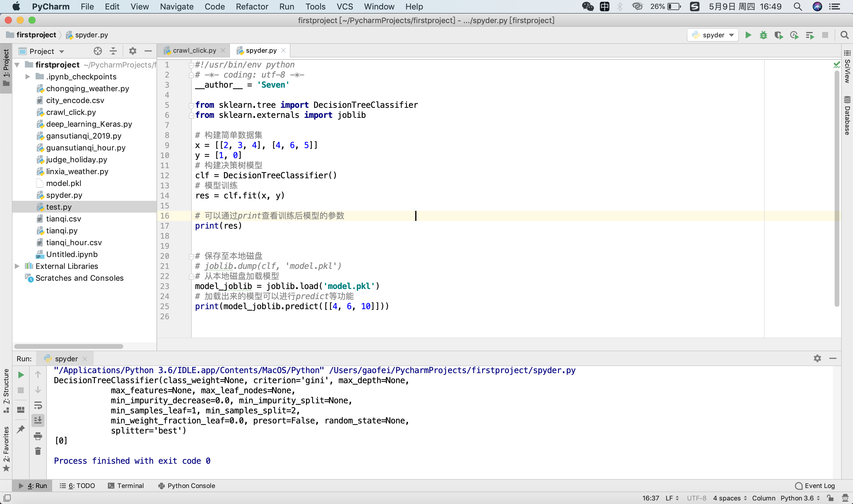The height and width of the screenshot is (504, 853).
Task: Open the spyder run configuration dropdown
Action: [x=713, y=35]
